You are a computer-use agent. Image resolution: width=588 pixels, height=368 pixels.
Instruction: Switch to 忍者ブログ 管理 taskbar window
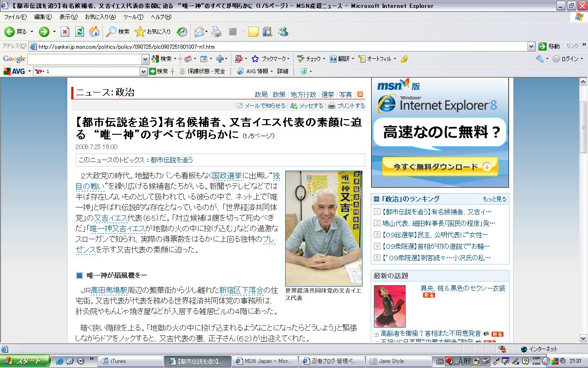332,361
